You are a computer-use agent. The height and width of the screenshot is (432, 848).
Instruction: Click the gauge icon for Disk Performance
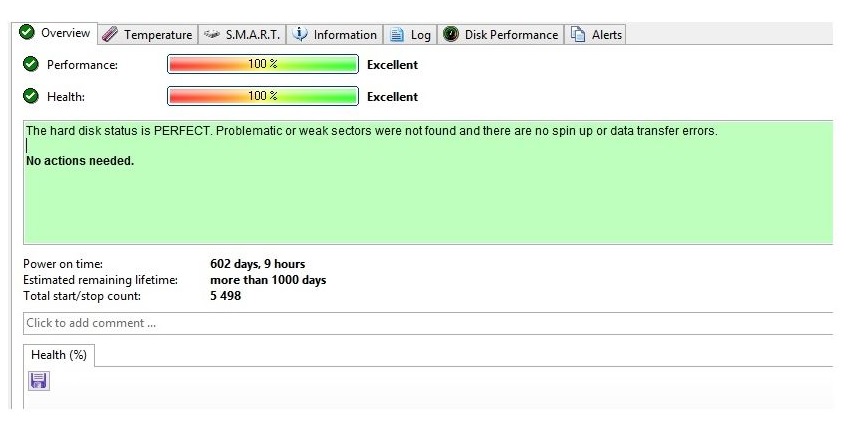(x=451, y=35)
